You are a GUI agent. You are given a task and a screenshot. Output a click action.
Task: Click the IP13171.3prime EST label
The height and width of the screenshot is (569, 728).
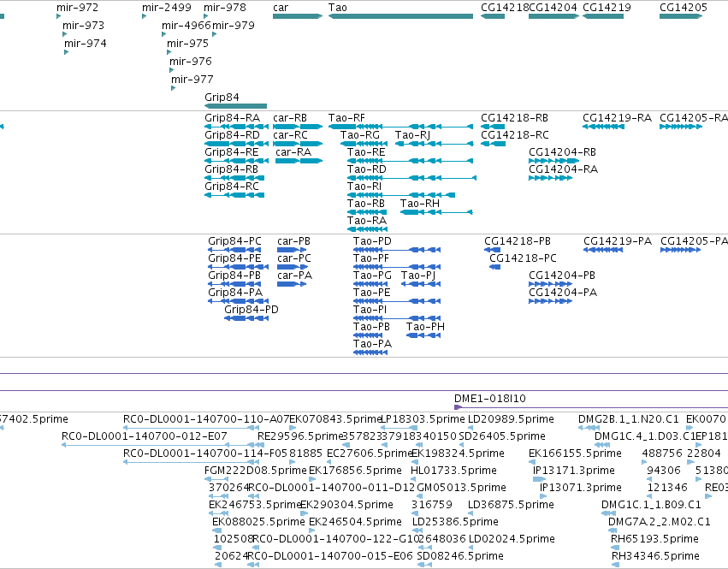pos(574,471)
